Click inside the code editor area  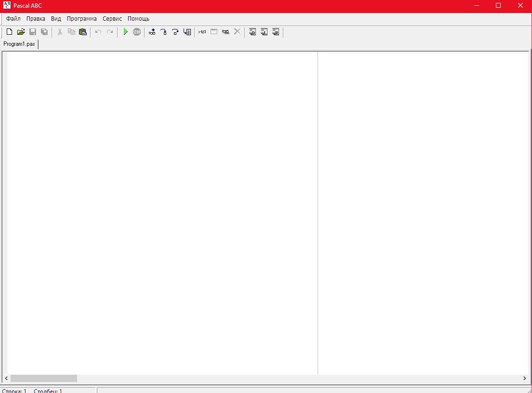point(159,193)
